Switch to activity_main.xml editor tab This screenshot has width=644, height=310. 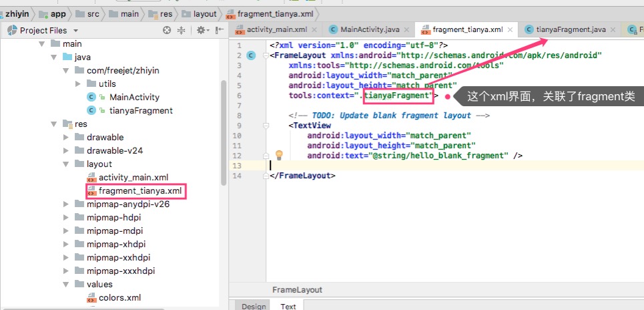pyautogui.click(x=277, y=29)
